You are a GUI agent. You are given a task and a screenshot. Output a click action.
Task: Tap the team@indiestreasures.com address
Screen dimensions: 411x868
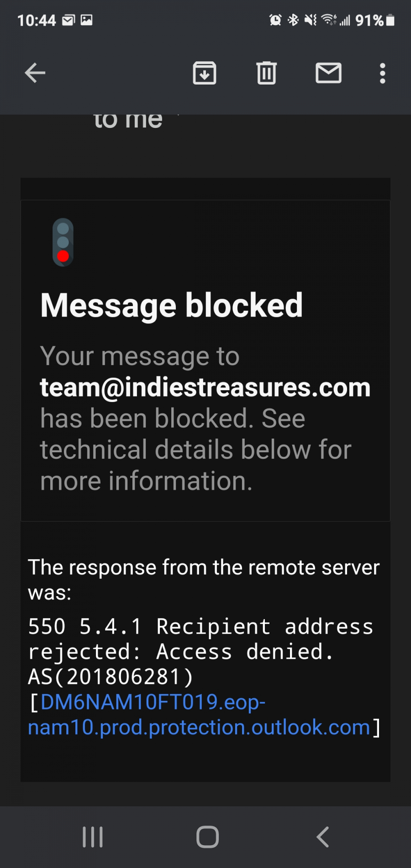205,387
